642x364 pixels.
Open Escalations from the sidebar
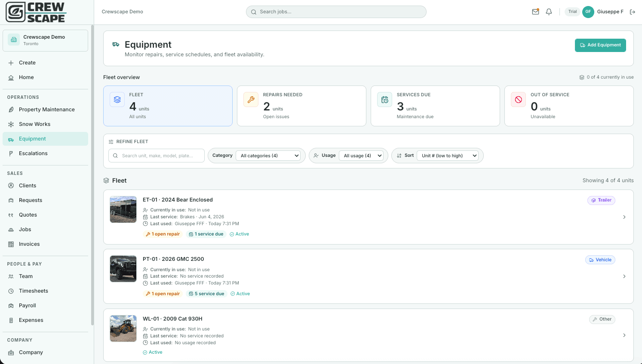pos(45,153)
